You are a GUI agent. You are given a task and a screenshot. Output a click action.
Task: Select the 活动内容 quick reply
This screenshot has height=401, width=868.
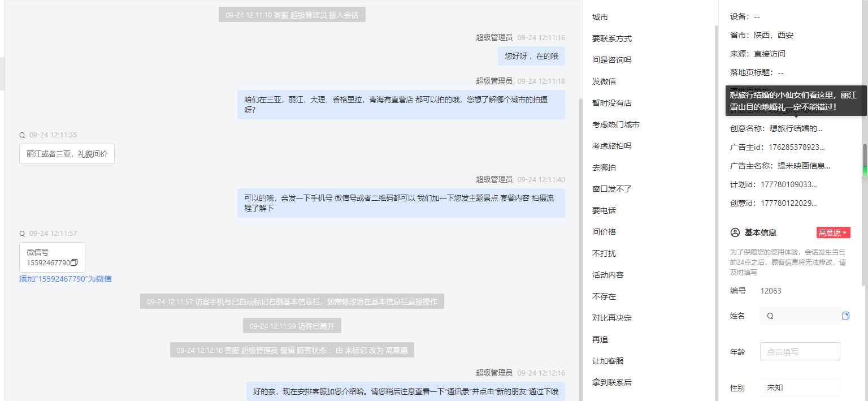[608, 275]
